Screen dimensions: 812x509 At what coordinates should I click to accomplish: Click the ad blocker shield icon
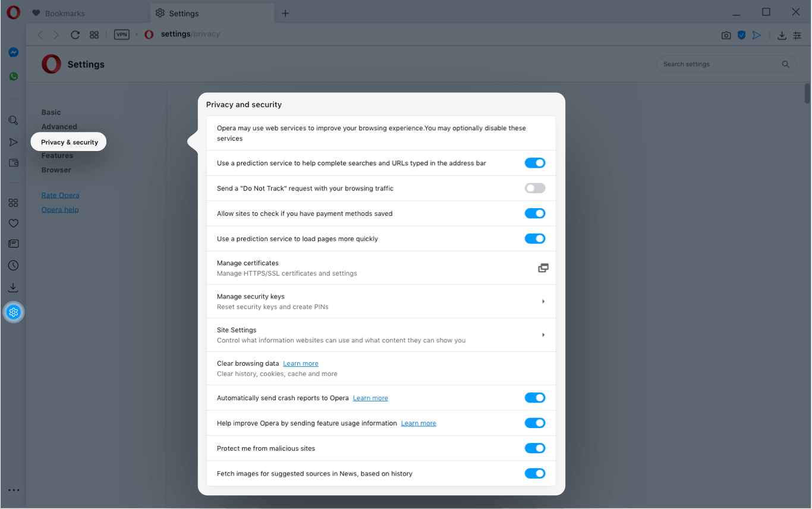(x=741, y=35)
